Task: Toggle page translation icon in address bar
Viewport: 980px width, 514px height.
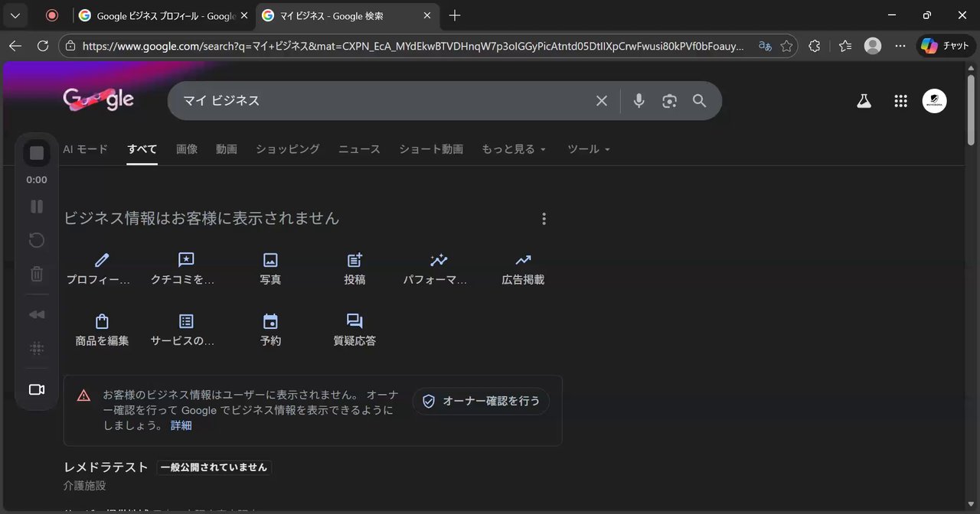Action: point(765,46)
